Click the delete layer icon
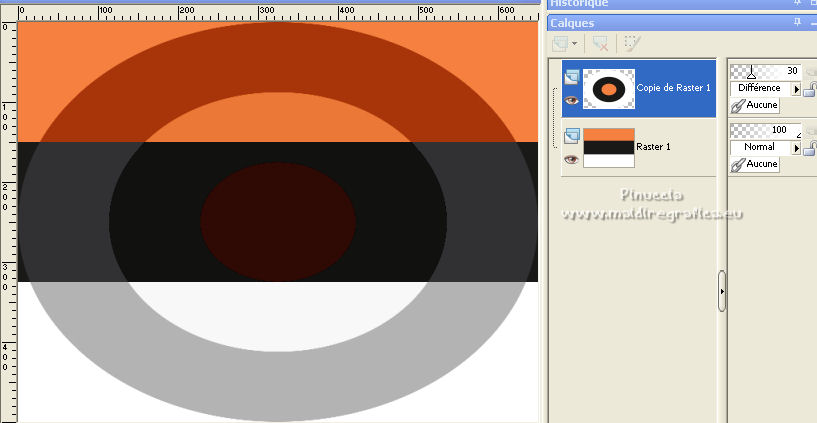Viewport: 817px width, 423px height. coord(600,43)
